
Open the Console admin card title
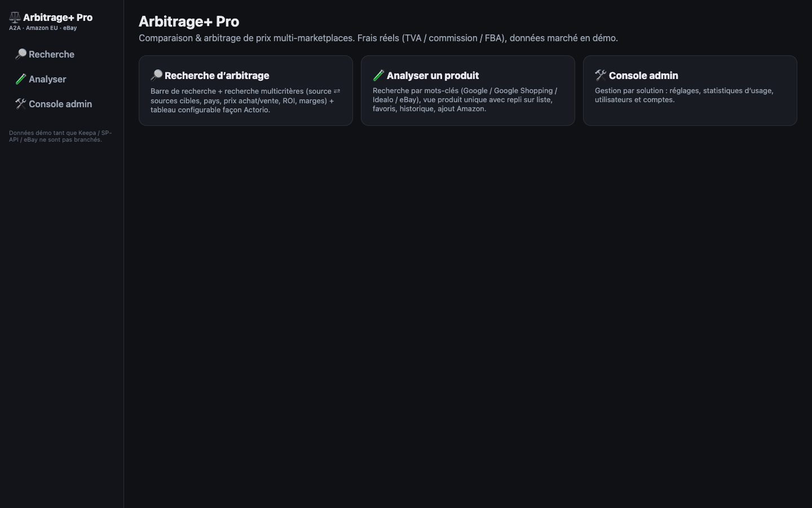[643, 76]
